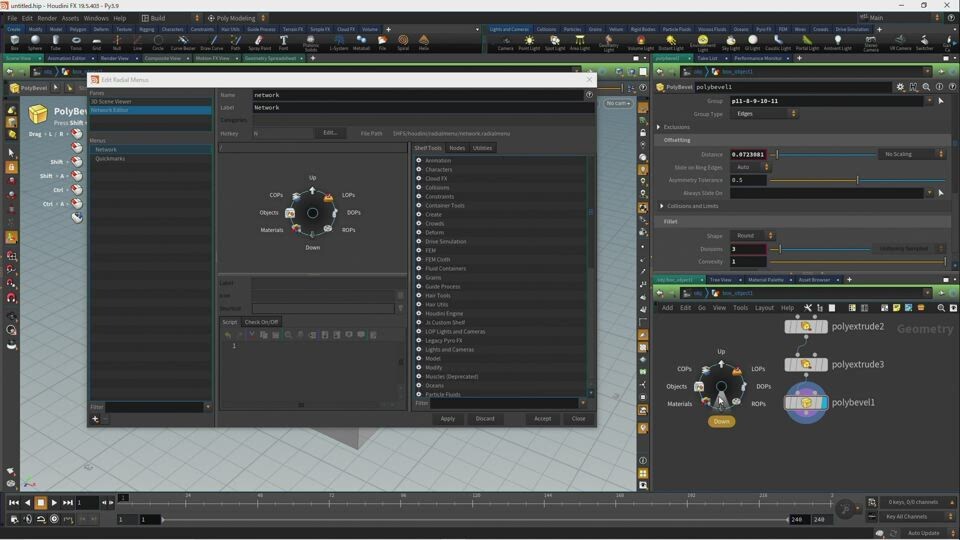Switch to Check On/Off tab
960x540 pixels.
pyautogui.click(x=261, y=322)
